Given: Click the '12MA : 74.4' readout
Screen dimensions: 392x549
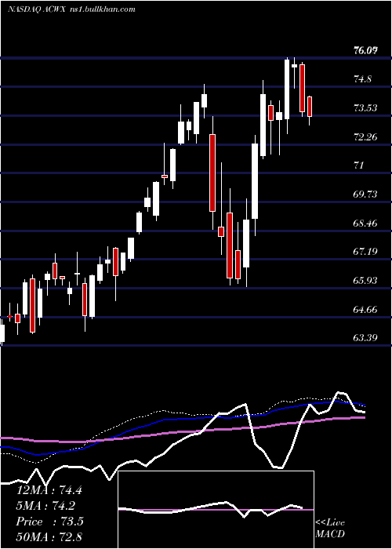Looking at the screenshot, I should 49,490.
